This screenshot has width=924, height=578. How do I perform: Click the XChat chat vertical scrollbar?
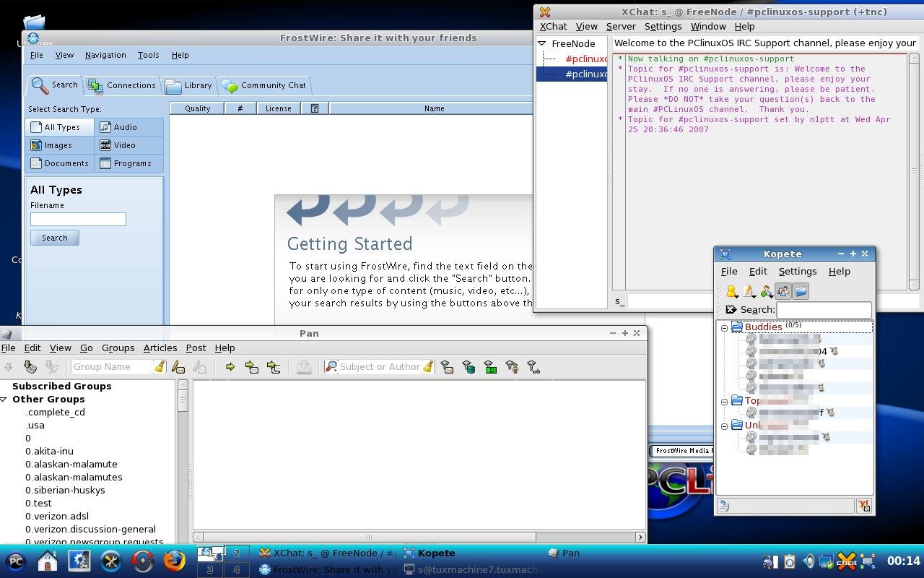[x=914, y=171]
